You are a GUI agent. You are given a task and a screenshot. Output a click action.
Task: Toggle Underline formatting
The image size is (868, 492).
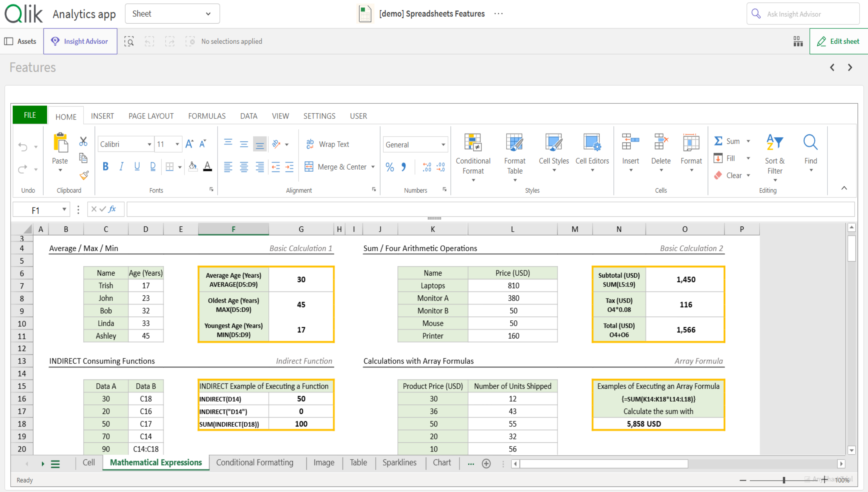coord(137,166)
